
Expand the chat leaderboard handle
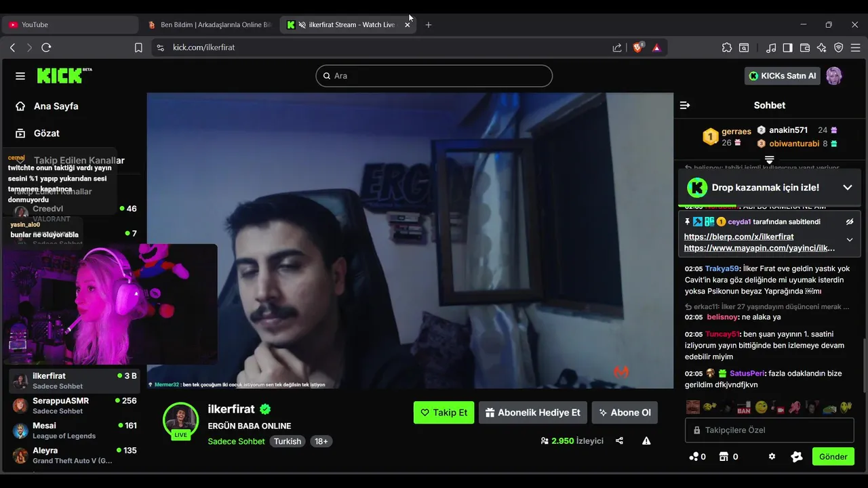click(x=770, y=160)
